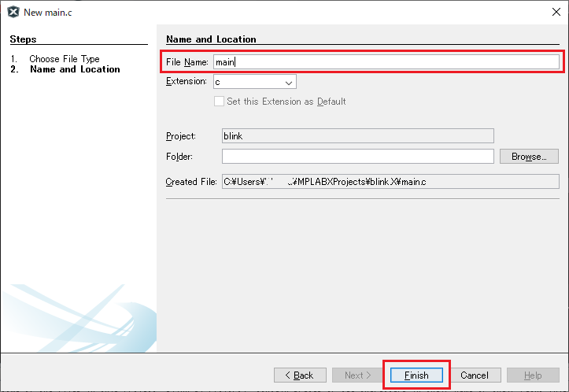The height and width of the screenshot is (392, 569).
Task: Click the File Name label
Action: coord(187,62)
